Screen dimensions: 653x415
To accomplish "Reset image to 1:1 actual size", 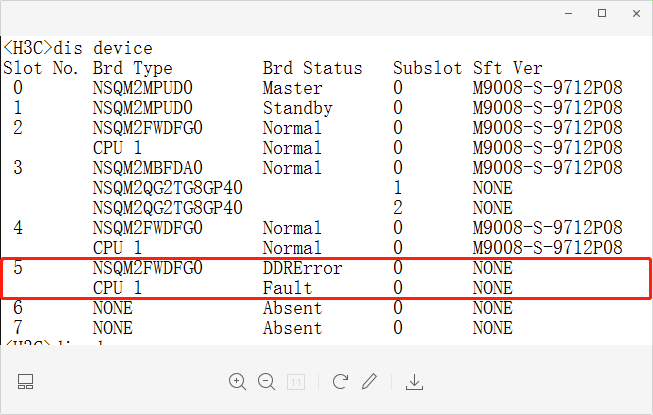I will (296, 381).
